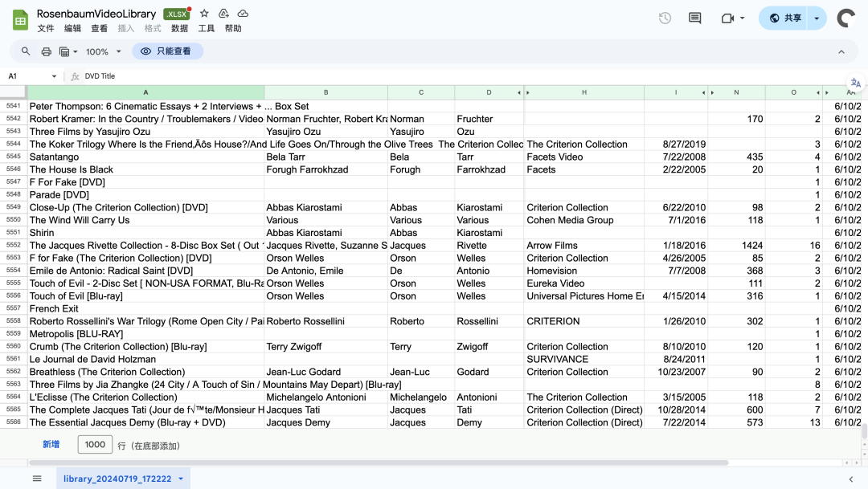Screen dimensions: 868x489
Task: Expand share options dropdown arrow
Action: [817, 18]
